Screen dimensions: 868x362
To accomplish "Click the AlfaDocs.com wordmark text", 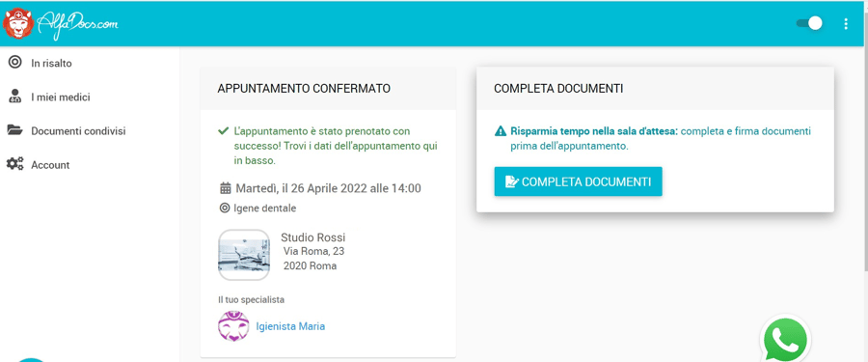I will coord(77,23).
